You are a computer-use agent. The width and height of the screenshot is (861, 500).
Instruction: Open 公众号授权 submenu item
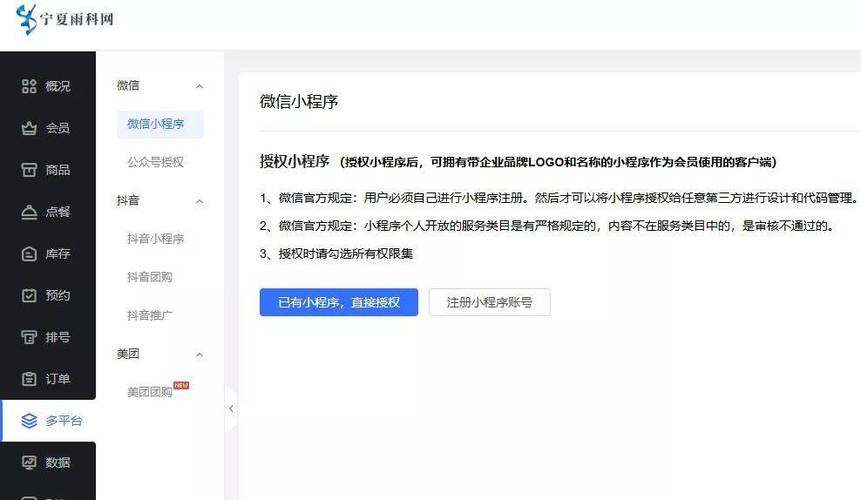pyautogui.click(x=155, y=162)
